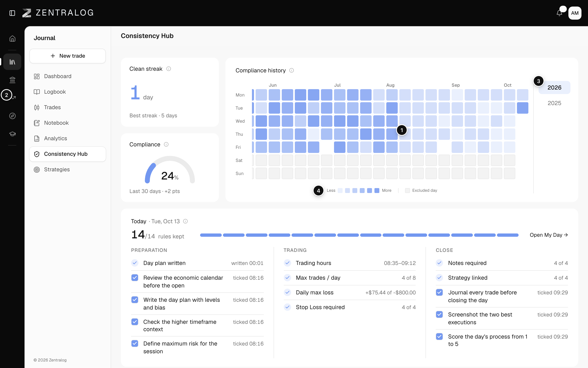Create a New trade
This screenshot has width=588, height=368.
click(x=68, y=56)
